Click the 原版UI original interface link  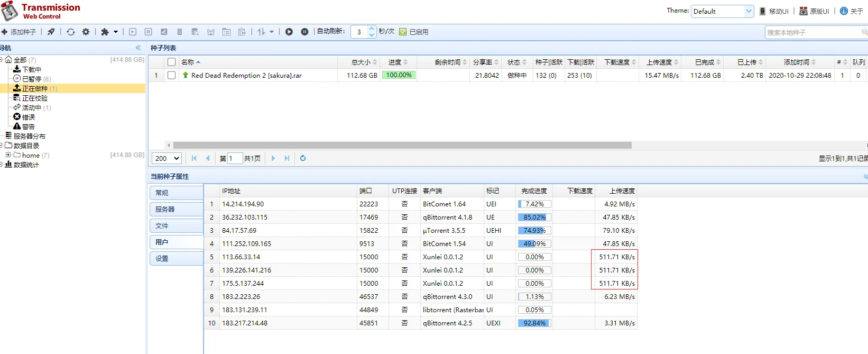[814, 11]
